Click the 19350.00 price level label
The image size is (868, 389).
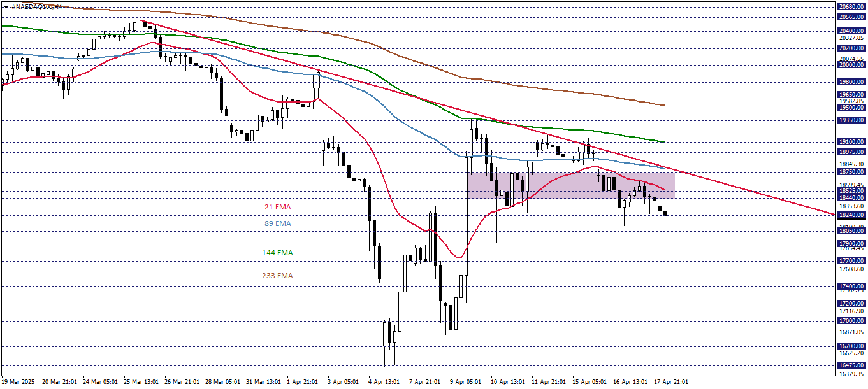(x=851, y=120)
